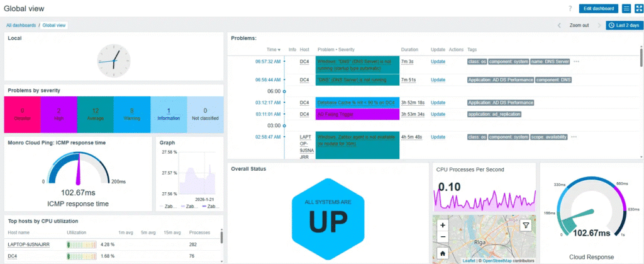Click Update link for 06:57:32 AM problem

tap(438, 62)
